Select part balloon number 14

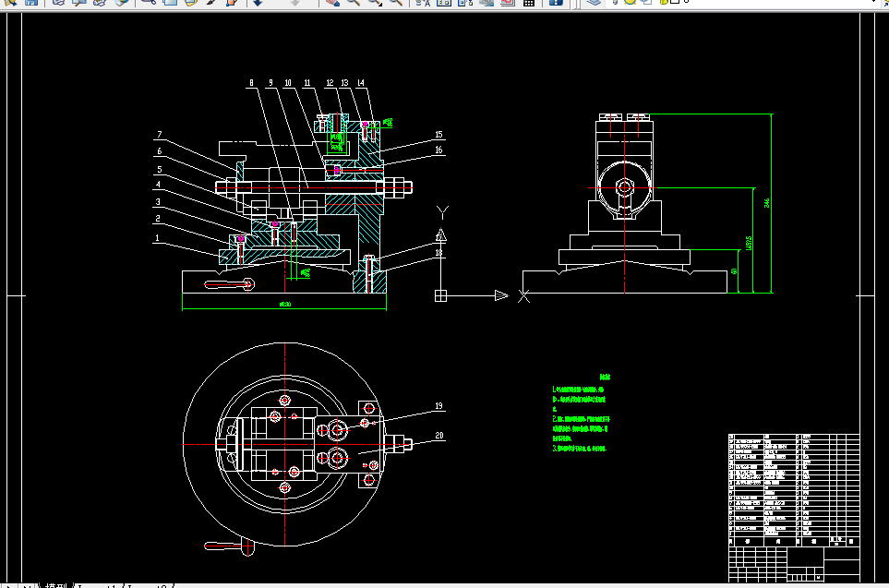(x=361, y=83)
